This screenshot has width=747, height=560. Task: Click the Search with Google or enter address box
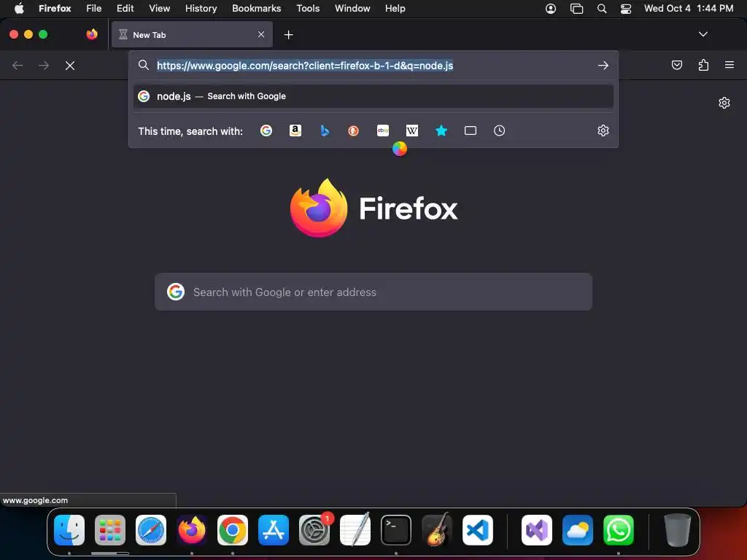pos(373,292)
